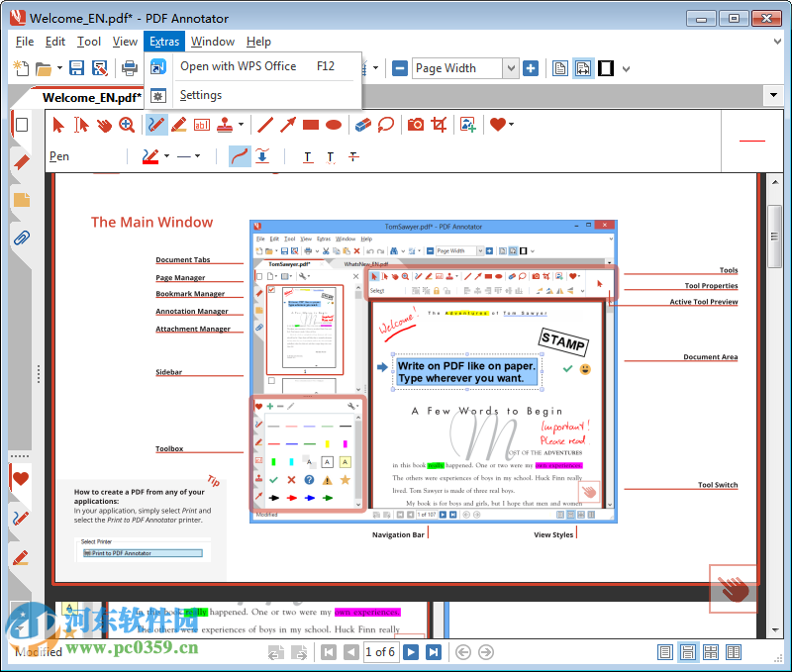Select the Pen tool

(154, 125)
